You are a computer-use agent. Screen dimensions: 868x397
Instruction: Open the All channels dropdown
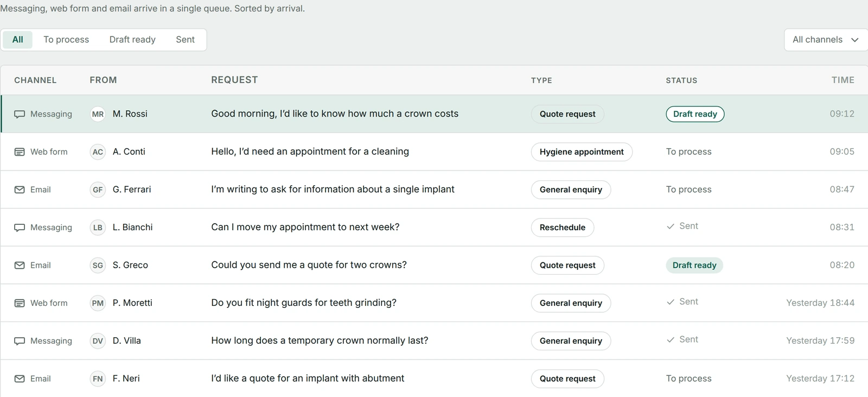coord(826,40)
